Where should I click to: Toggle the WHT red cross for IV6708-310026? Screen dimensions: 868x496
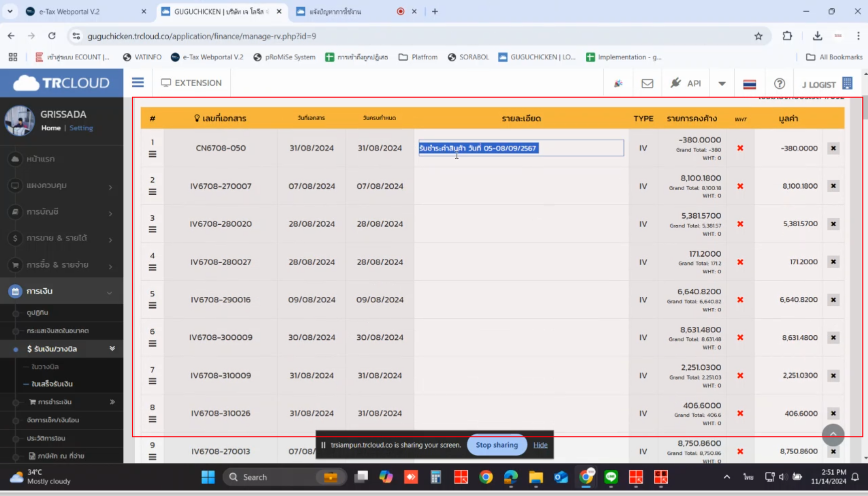(x=740, y=413)
